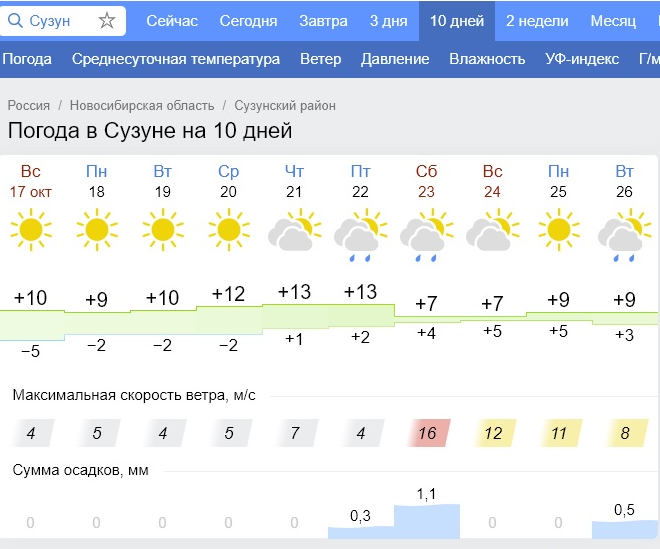Viewport: 660px width, 549px height.
Task: Click the partly cloudy icon for Thursday 21
Action: (293, 232)
